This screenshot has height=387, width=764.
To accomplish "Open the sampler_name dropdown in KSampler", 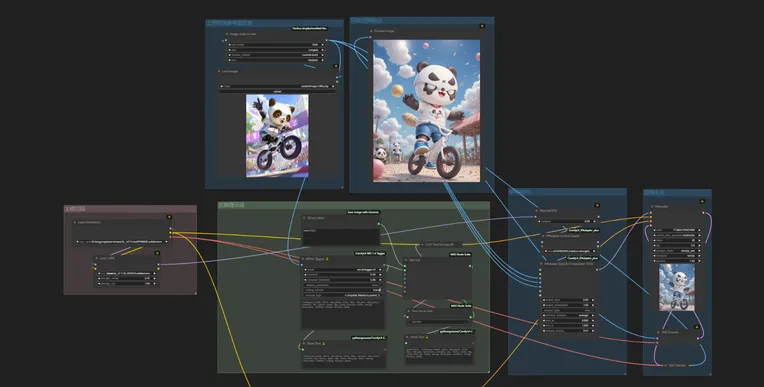I will (677, 251).
